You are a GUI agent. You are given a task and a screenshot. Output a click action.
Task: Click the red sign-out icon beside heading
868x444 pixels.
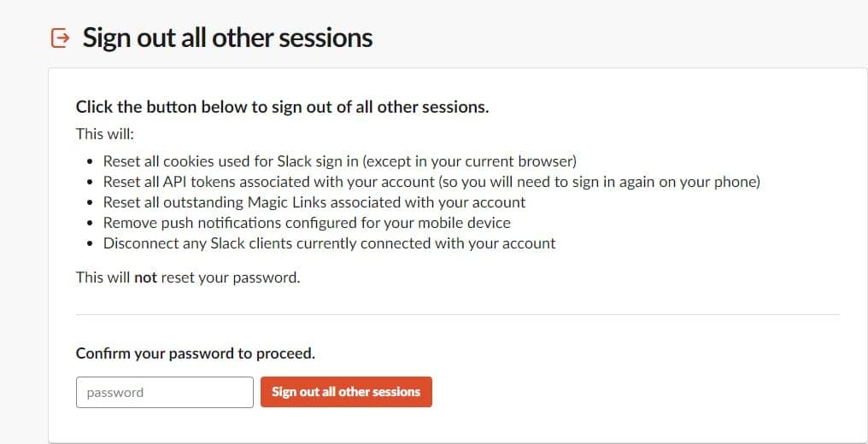coord(60,38)
